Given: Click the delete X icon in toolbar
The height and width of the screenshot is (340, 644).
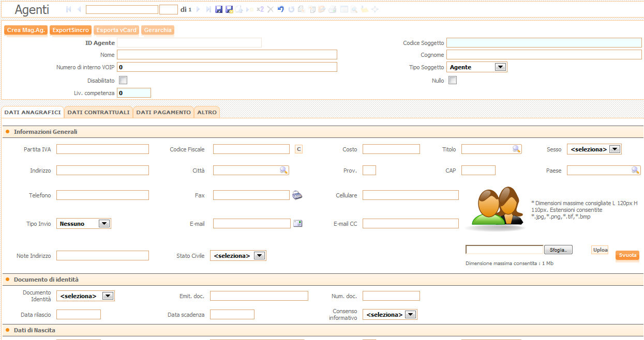Looking at the screenshot, I should coord(270,9).
